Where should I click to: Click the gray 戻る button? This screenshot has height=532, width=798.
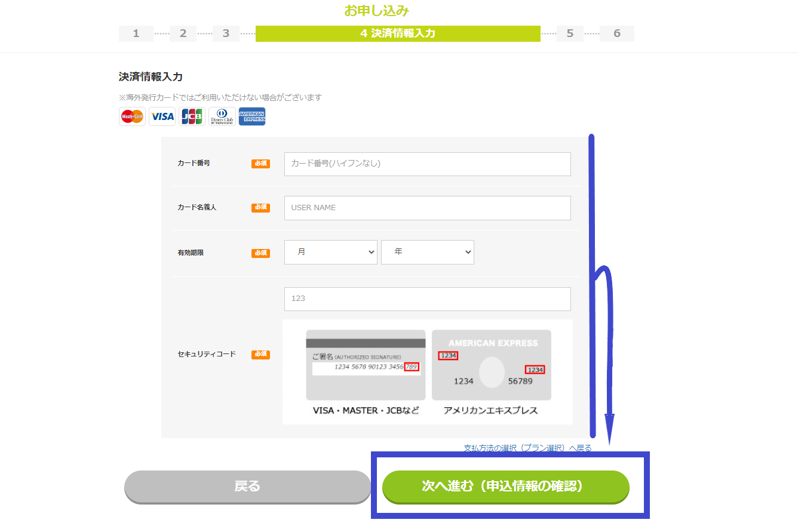[248, 487]
